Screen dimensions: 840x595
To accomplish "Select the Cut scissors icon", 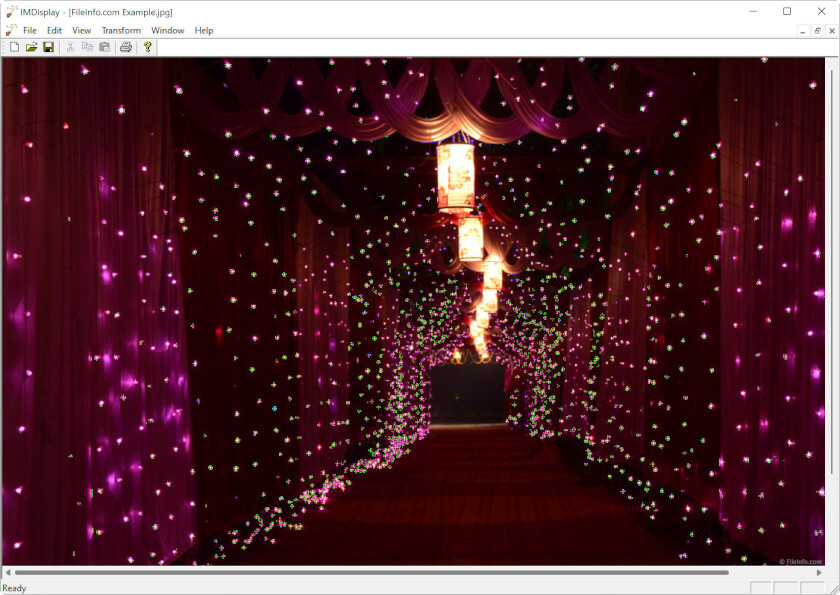I will click(x=69, y=48).
